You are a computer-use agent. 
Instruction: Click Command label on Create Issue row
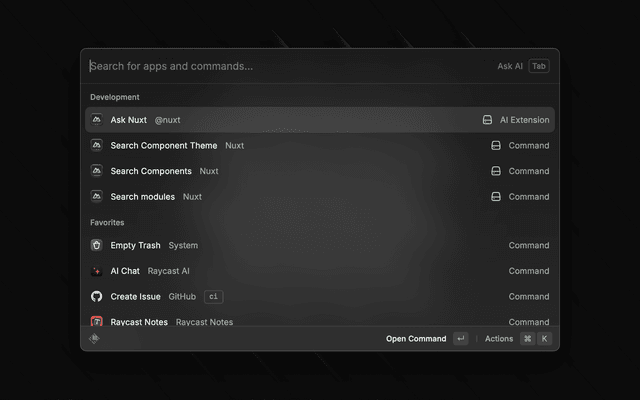coord(529,297)
